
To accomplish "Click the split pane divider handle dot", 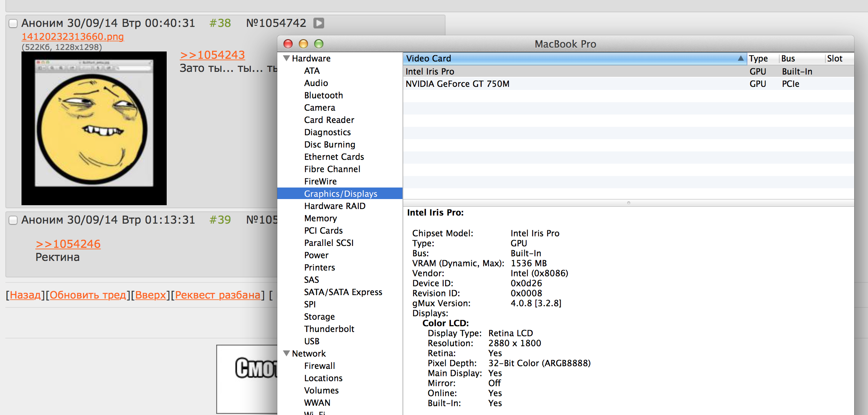I will [629, 203].
